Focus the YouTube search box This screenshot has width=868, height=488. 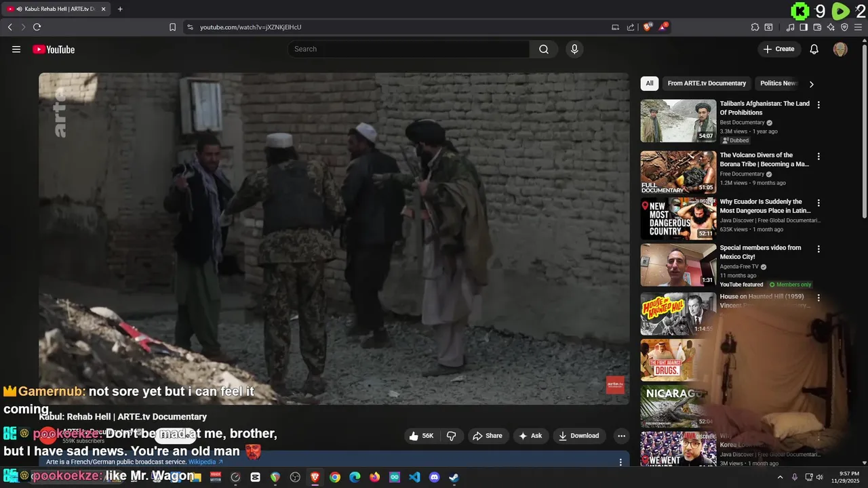click(409, 49)
